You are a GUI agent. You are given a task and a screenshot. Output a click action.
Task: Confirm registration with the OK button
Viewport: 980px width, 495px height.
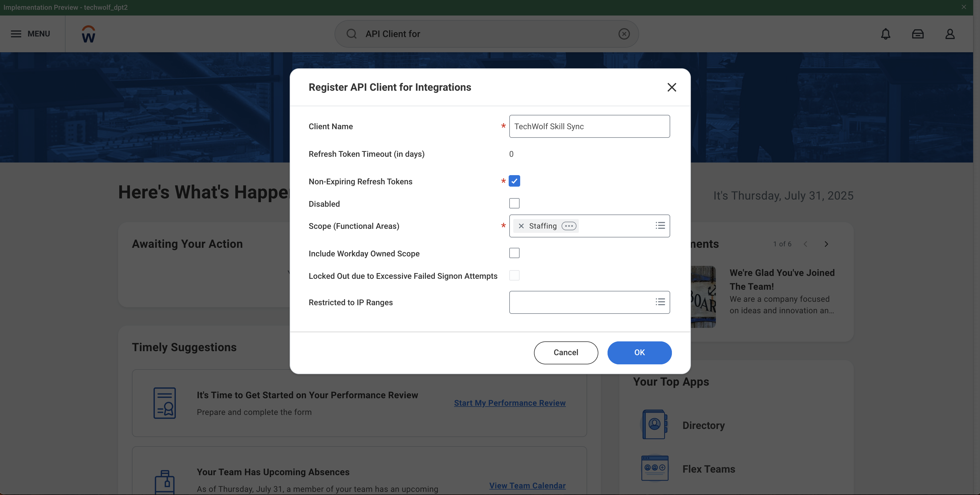639,352
